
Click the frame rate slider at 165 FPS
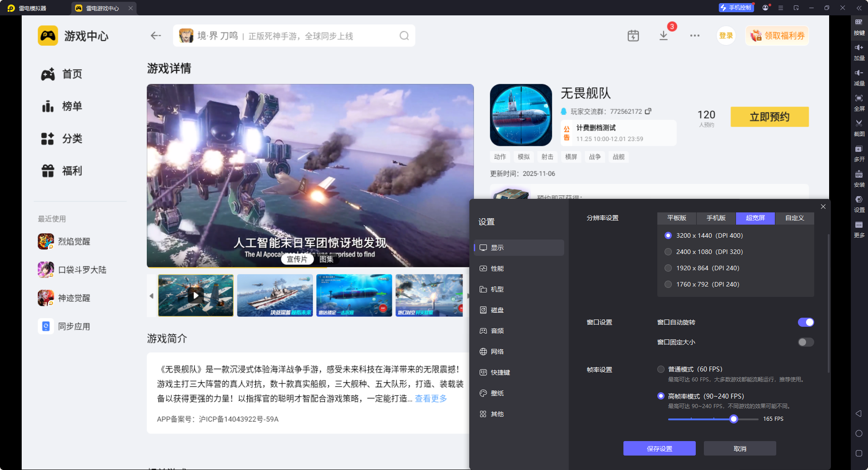point(734,419)
